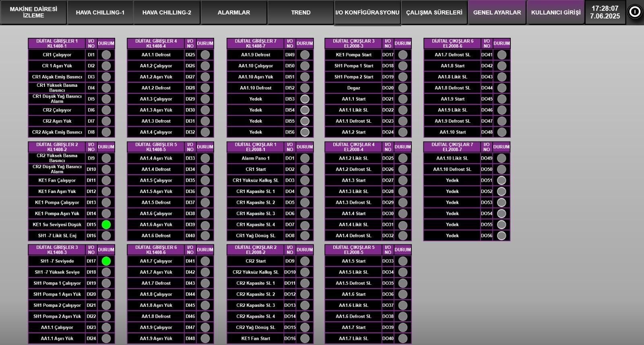Click the power icon in top-right corner
Screen dimensions: 644x345
point(635,12)
